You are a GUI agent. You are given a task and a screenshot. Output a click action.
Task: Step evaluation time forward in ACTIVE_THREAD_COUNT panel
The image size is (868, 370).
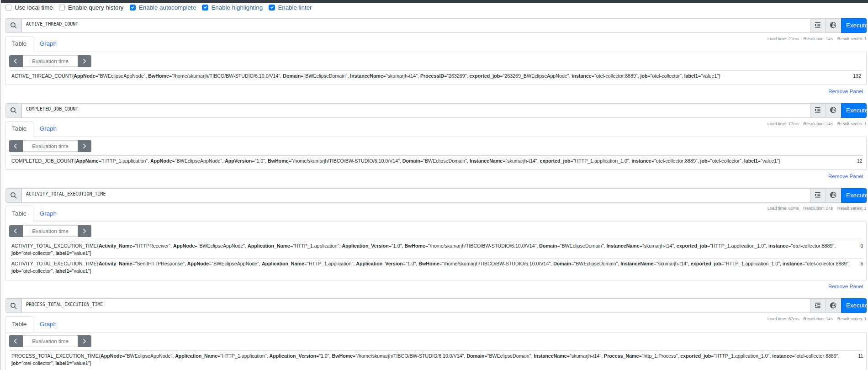(x=85, y=61)
